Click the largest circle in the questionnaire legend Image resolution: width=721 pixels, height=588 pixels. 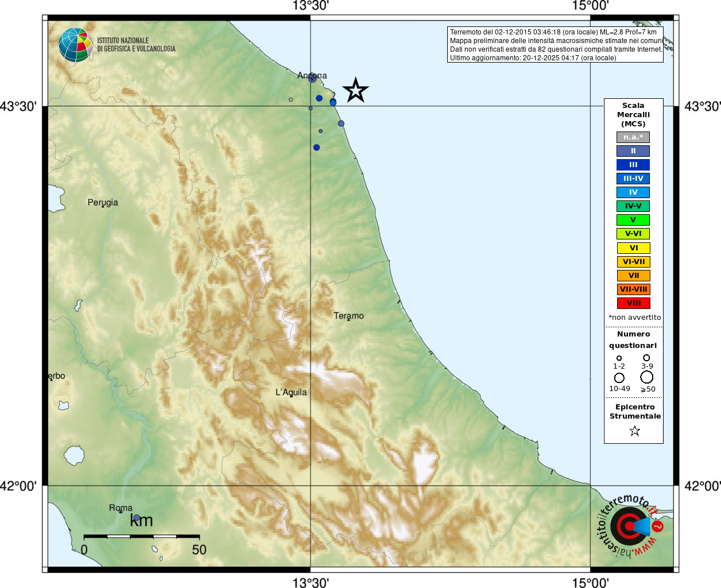[x=647, y=377]
